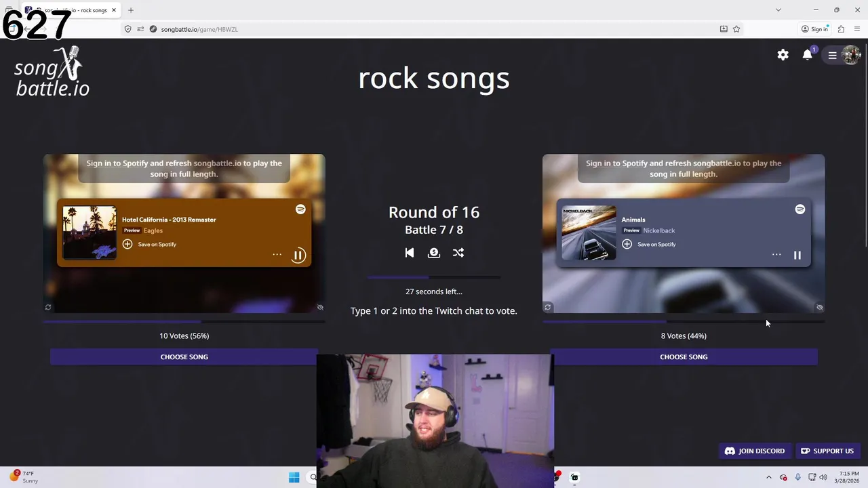Open a new browser tab

point(130,10)
